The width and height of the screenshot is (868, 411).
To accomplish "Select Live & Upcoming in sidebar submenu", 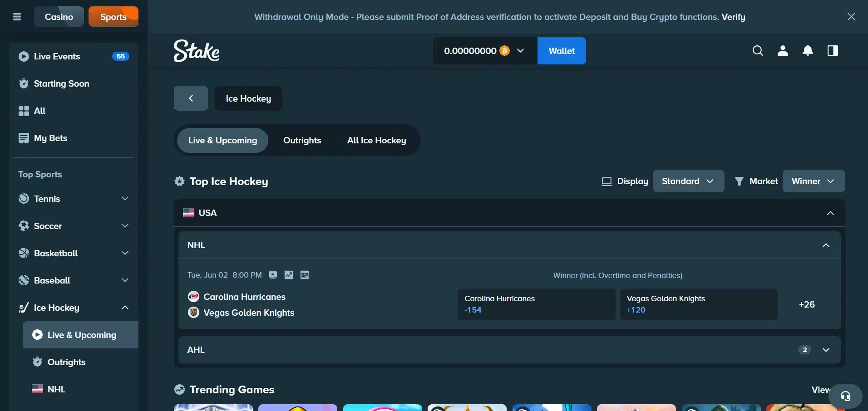I will coord(80,335).
